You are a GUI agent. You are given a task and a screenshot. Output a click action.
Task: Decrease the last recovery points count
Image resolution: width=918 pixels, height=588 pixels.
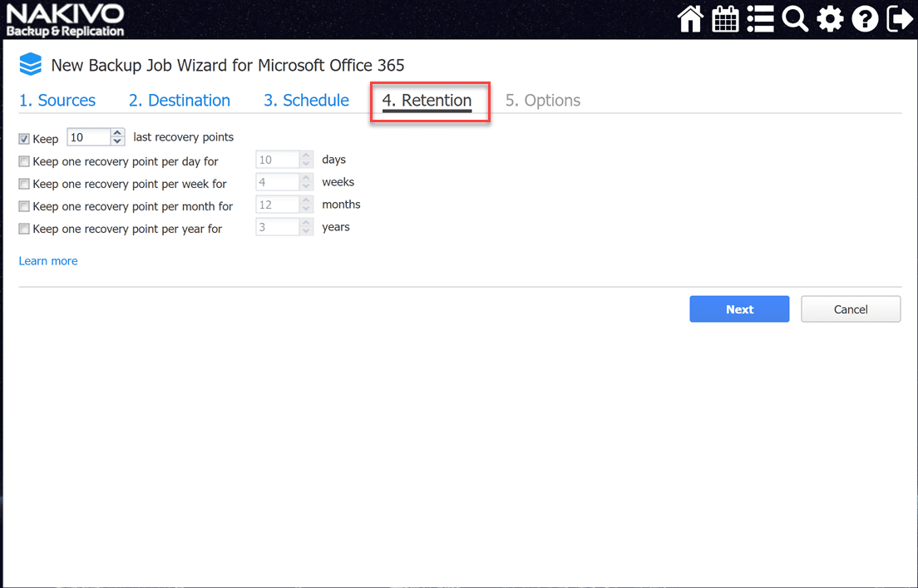click(117, 141)
